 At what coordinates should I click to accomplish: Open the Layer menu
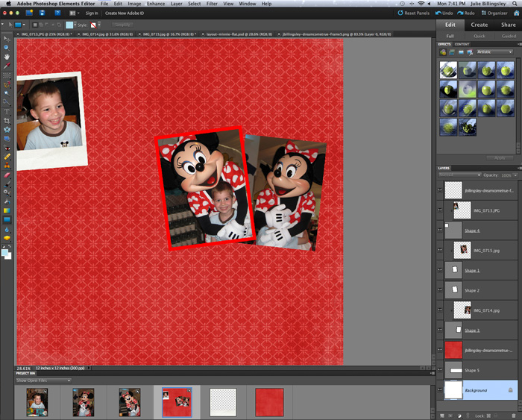(177, 4)
